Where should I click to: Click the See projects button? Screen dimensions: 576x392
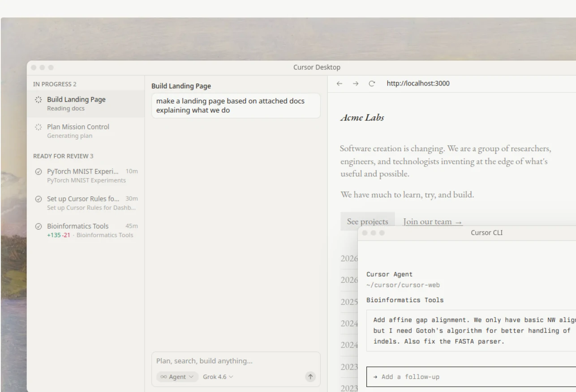pos(368,222)
